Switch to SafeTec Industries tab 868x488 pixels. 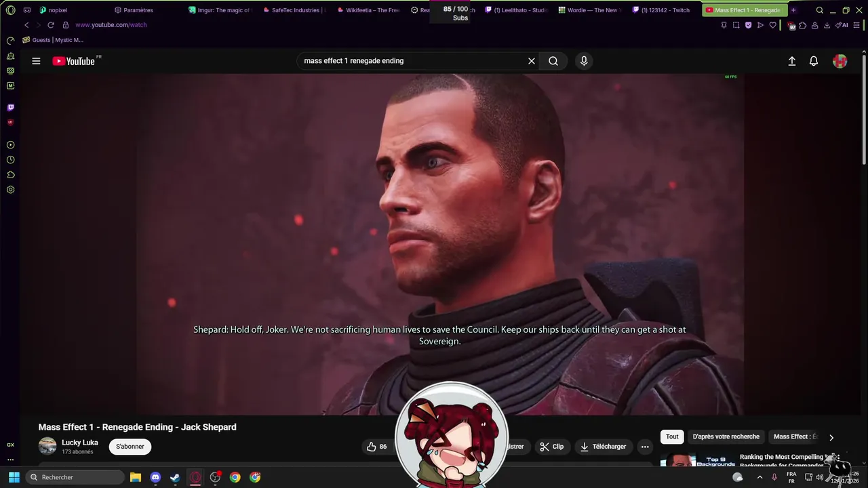(295, 10)
